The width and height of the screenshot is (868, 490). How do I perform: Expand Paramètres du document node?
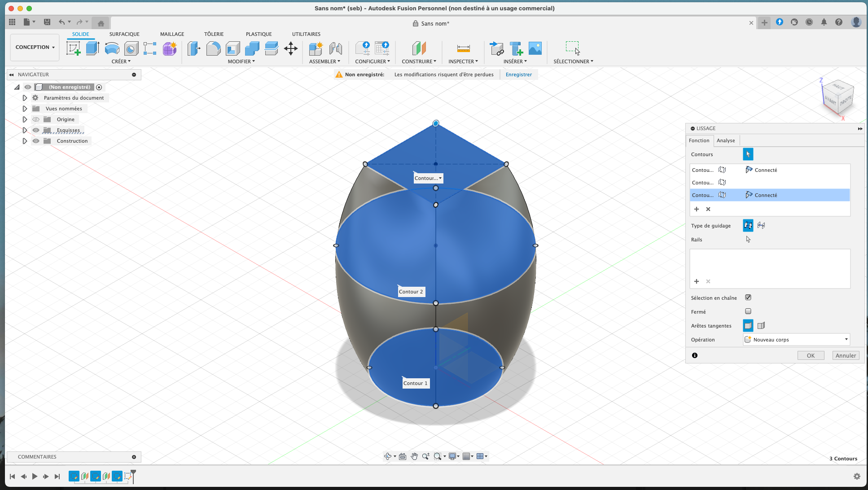click(25, 98)
